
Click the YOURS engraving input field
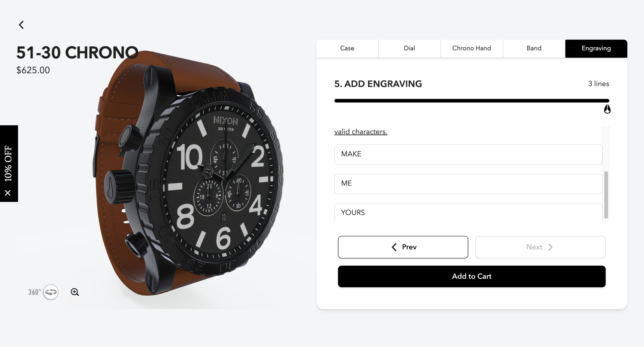coord(468,212)
